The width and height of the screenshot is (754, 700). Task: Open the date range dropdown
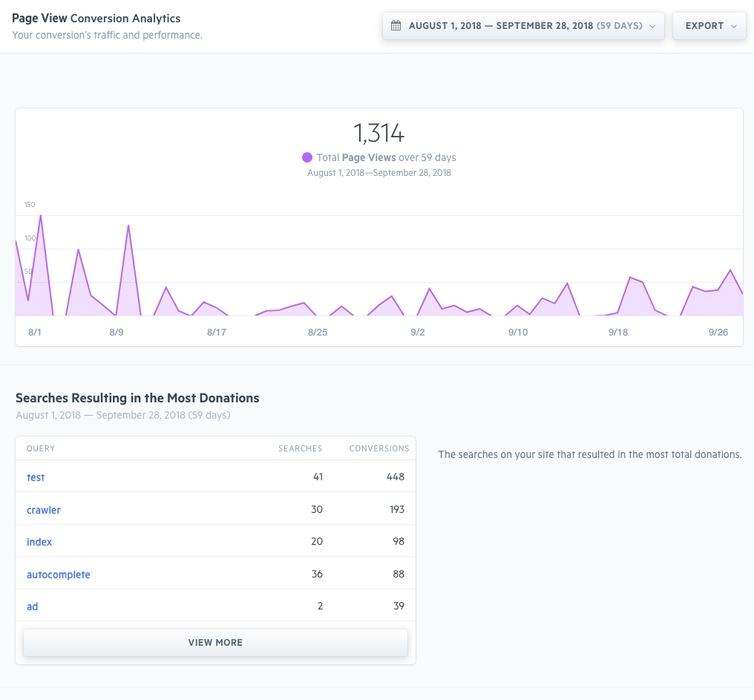pyautogui.click(x=523, y=26)
